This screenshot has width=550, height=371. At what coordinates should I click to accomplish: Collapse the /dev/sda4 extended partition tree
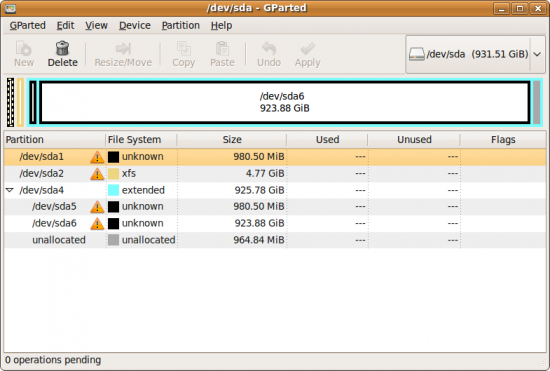pyautogui.click(x=10, y=190)
